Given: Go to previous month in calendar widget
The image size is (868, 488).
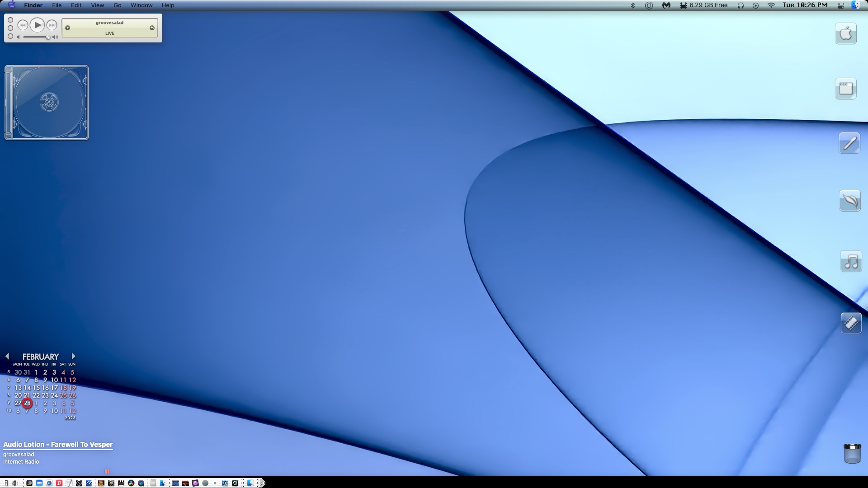Looking at the screenshot, I should 7,357.
